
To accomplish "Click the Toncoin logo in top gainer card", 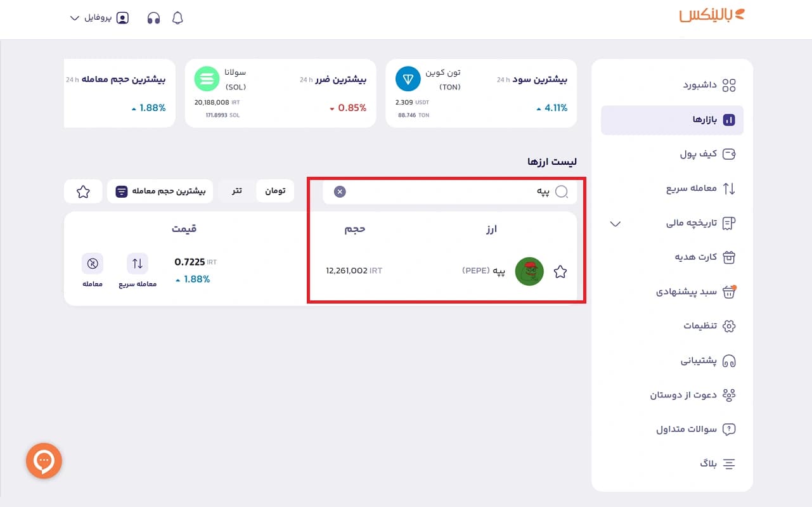I will (408, 79).
